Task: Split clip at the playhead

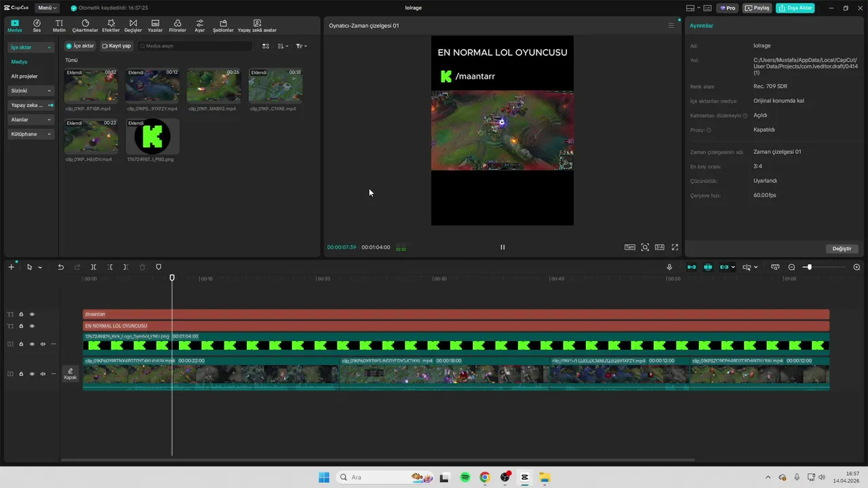Action: pos(94,267)
